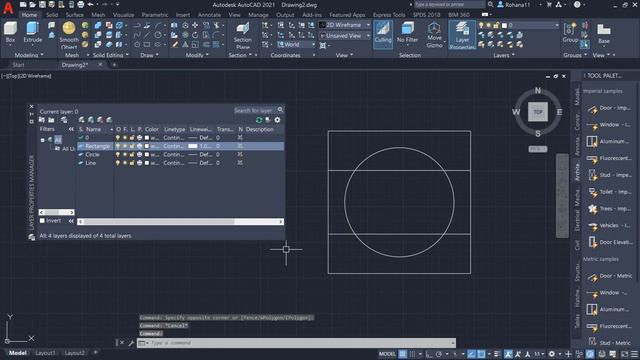Add a new drawing tab with plus
The image size is (640, 360).
click(x=114, y=65)
